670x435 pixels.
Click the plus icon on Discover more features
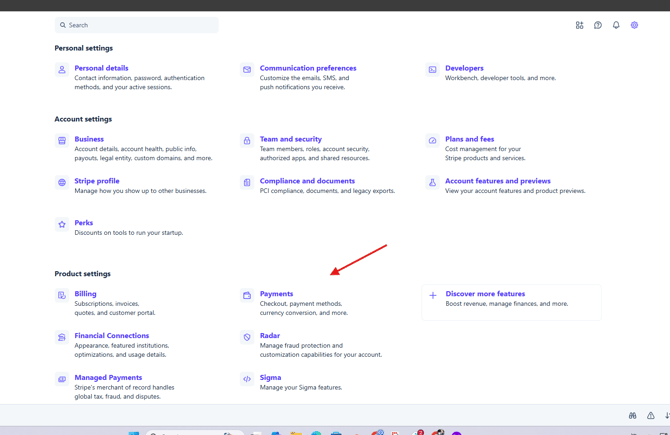(433, 295)
